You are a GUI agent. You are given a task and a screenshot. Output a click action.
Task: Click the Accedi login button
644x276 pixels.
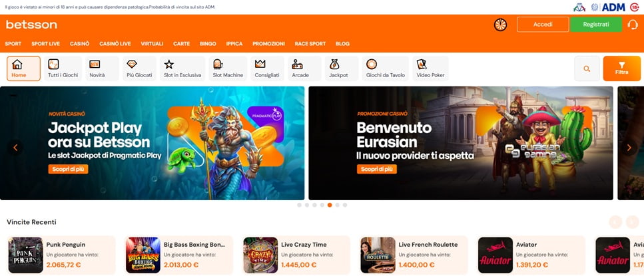[x=543, y=25]
